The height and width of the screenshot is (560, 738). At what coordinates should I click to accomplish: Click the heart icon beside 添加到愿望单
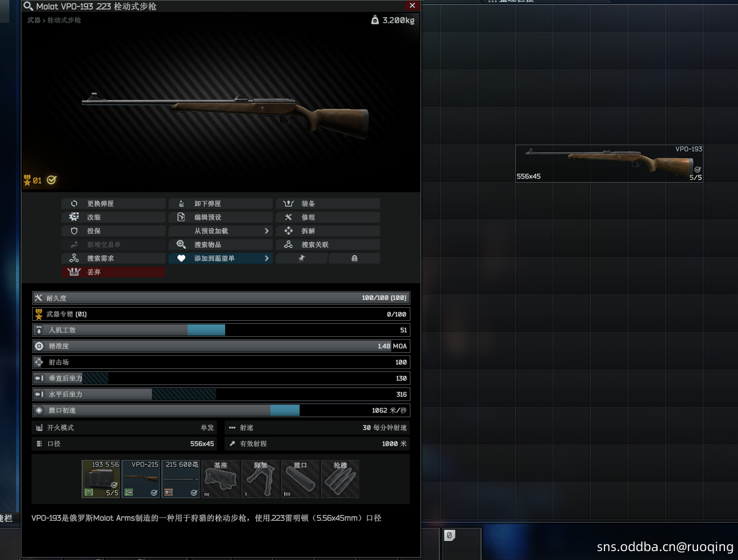(181, 258)
